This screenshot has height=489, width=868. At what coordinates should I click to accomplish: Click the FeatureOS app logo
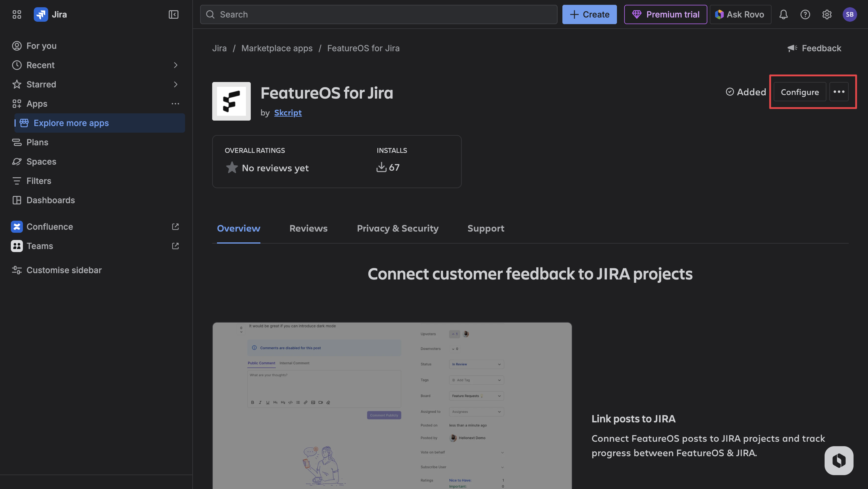pos(231,101)
